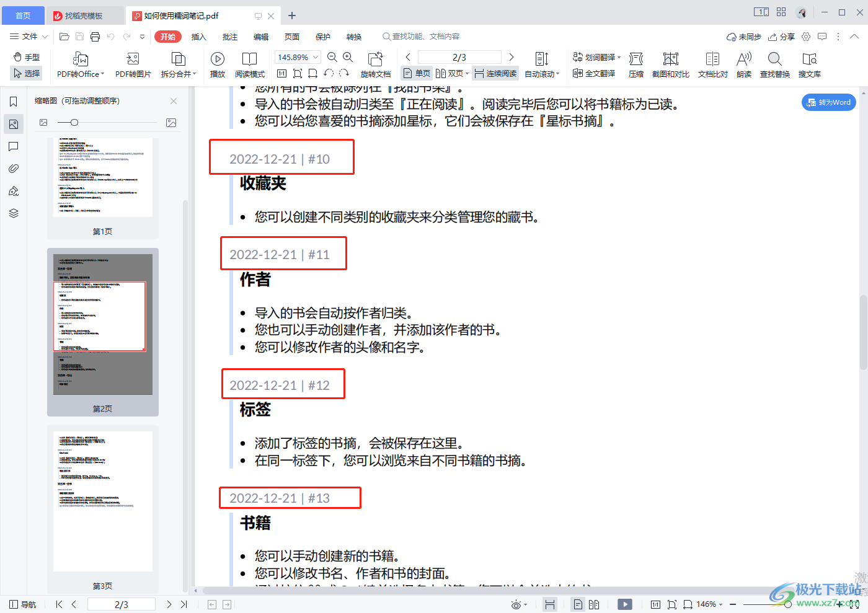Image resolution: width=868 pixels, height=613 pixels.
Task: Toggle single page view in status bar
Action: point(578,604)
